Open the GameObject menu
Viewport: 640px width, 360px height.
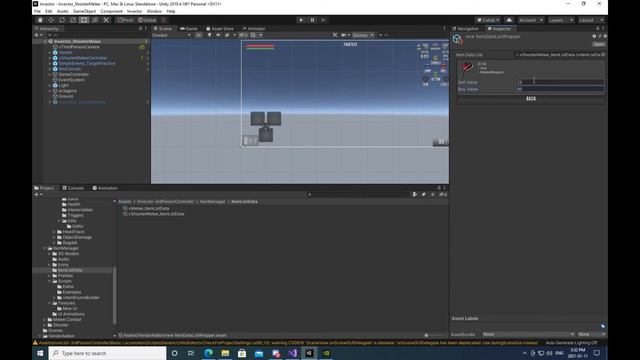(x=84, y=11)
